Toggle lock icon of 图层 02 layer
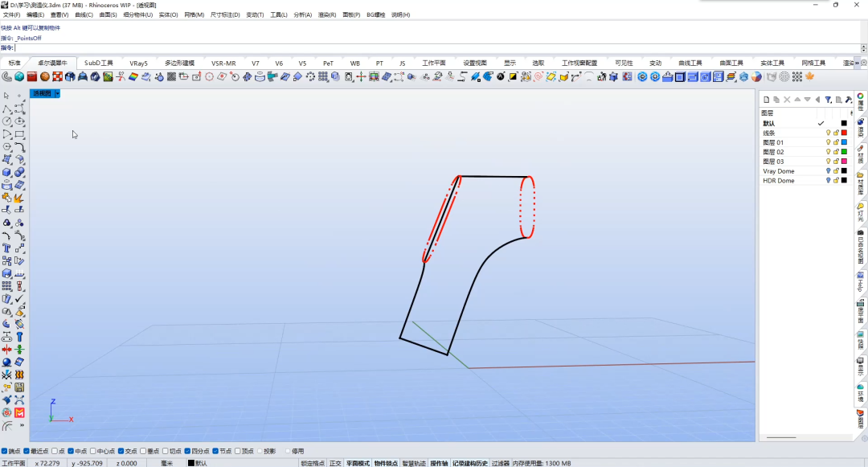Image resolution: width=868 pixels, height=467 pixels. 836,152
